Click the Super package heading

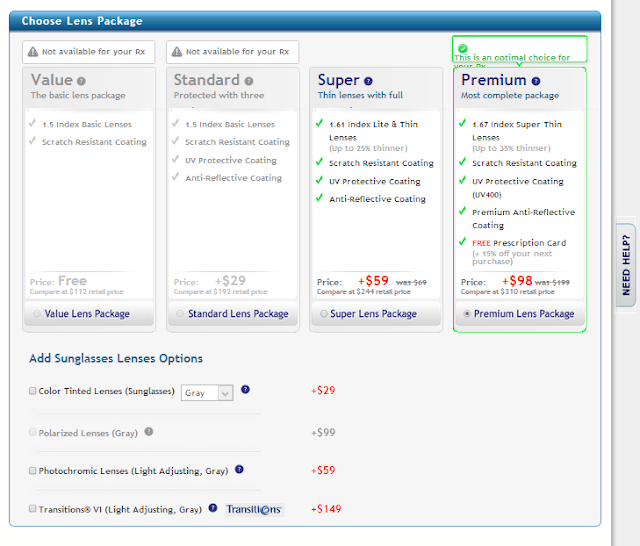tap(338, 80)
